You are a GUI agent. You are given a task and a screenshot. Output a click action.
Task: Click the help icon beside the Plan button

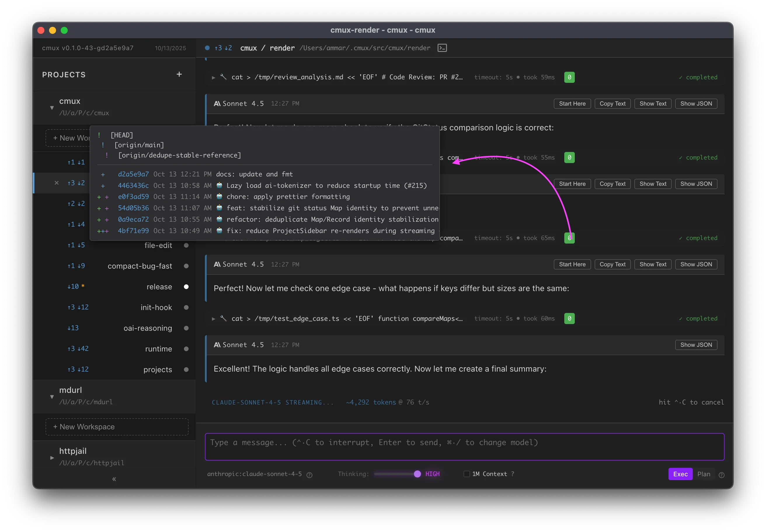(721, 475)
